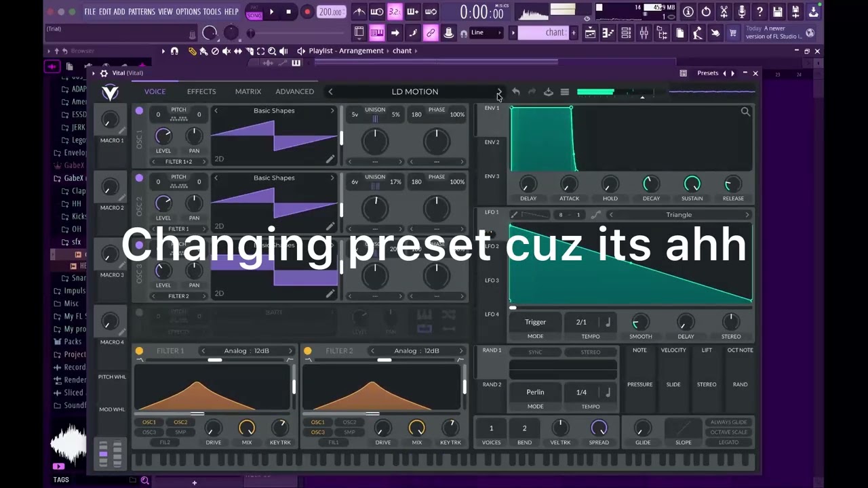Switch to VOICE tab
The image size is (868, 488).
(x=155, y=91)
